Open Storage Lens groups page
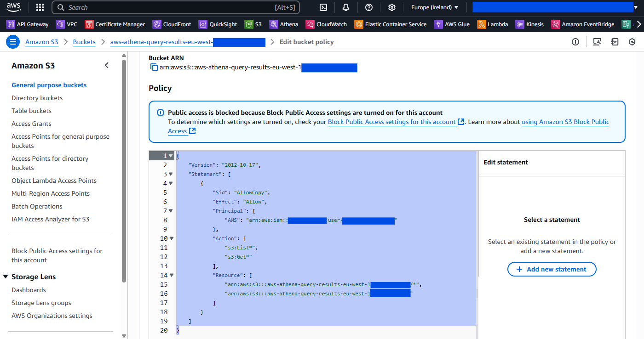This screenshot has height=339, width=644. tap(41, 303)
